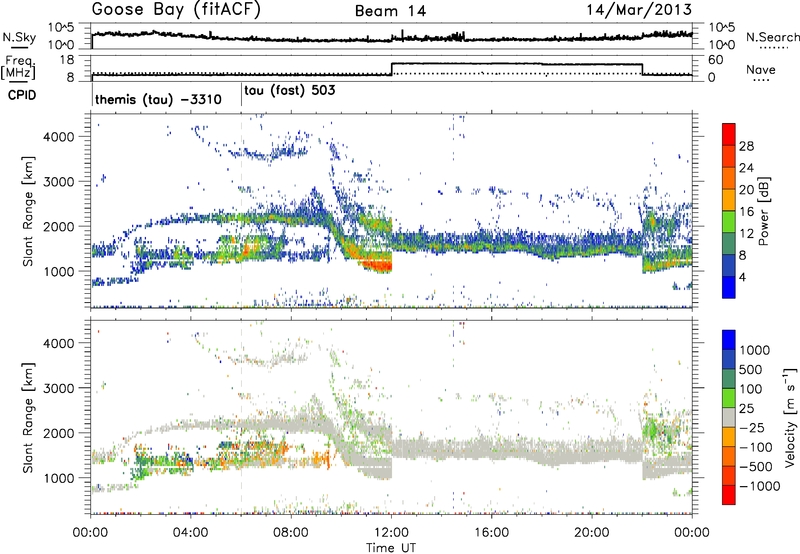Image resolution: width=800 pixels, height=554 pixels.
Task: Click the '-25' velocity colorbar tick label
Action: [x=752, y=427]
